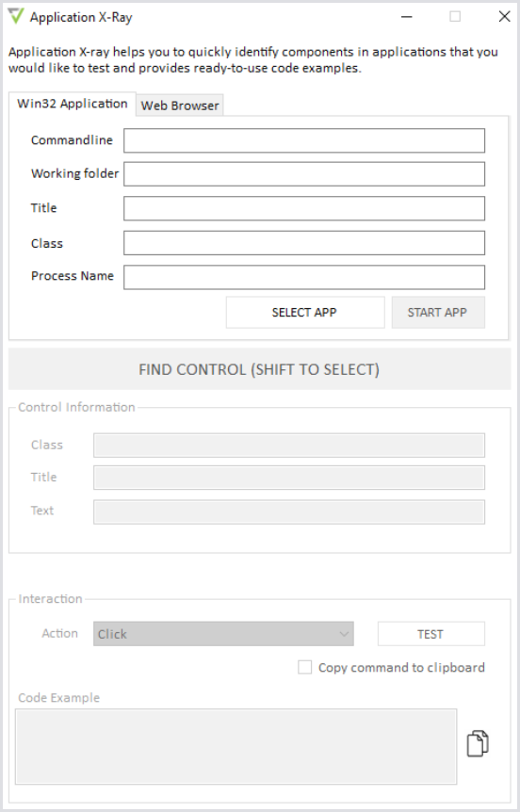This screenshot has width=520, height=812.
Task: Click the Code Example text area
Action: (236, 746)
